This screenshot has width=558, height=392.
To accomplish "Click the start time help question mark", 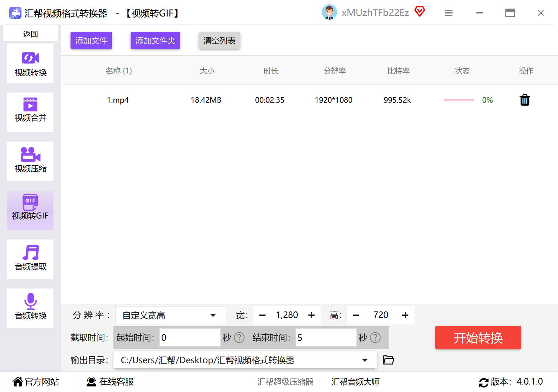I will tap(239, 337).
